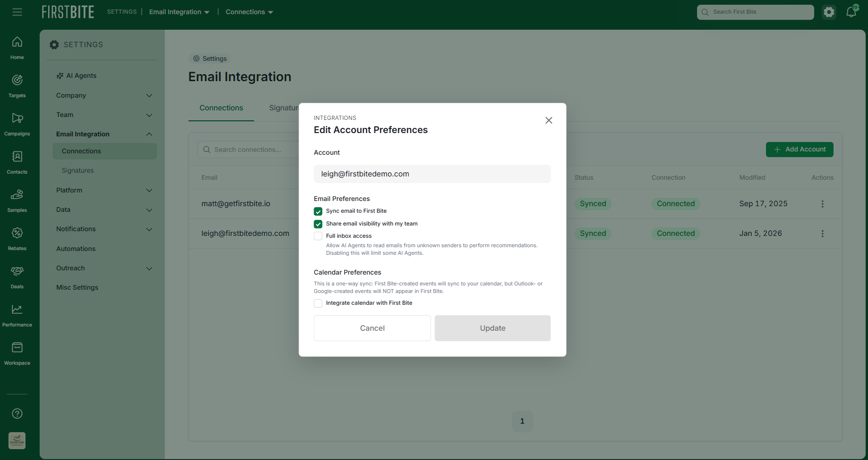Click the Email column header

click(209, 177)
